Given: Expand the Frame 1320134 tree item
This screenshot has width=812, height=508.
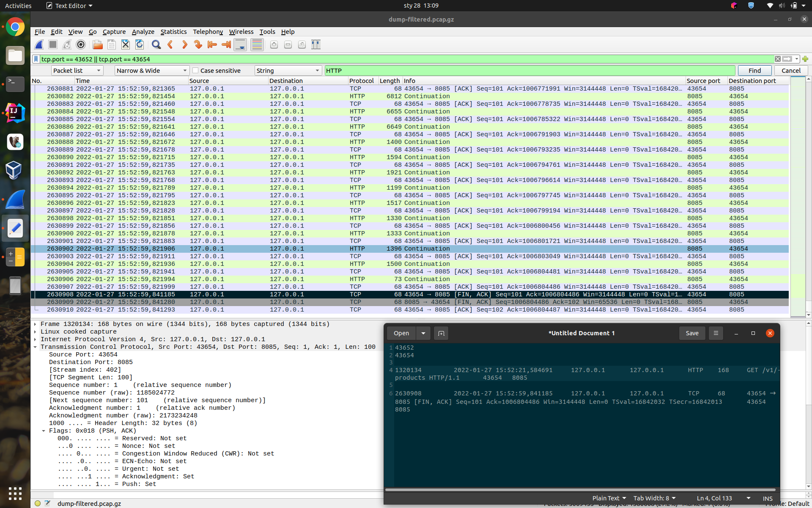Looking at the screenshot, I should pyautogui.click(x=35, y=324).
